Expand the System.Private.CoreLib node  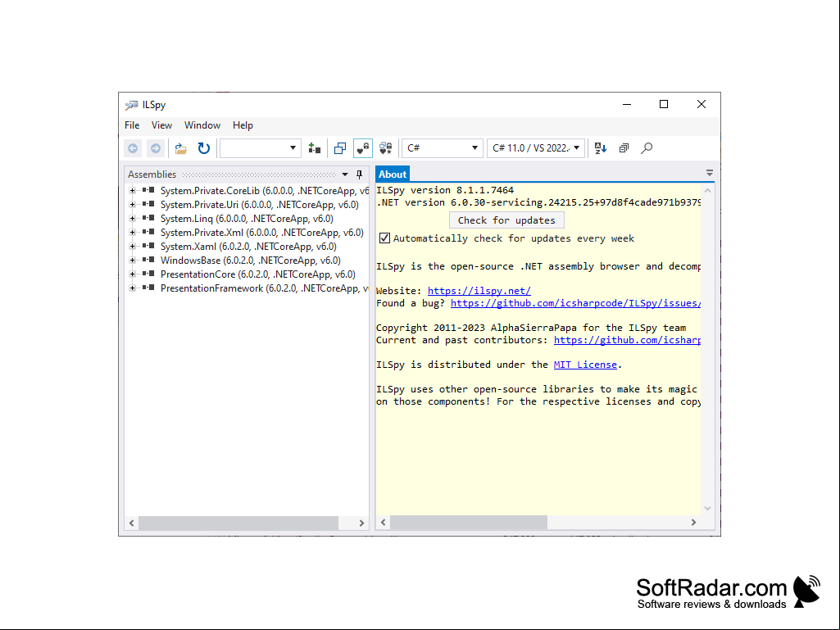132,190
